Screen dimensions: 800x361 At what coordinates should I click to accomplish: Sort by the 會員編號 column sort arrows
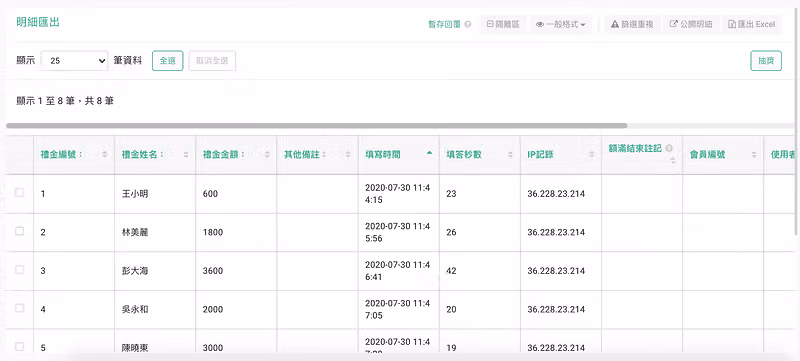tap(754, 154)
